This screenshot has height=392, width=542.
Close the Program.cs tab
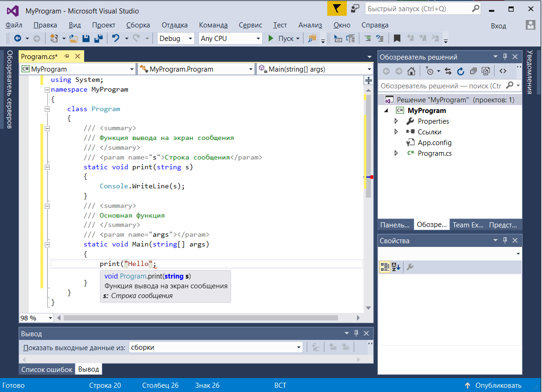coord(78,56)
